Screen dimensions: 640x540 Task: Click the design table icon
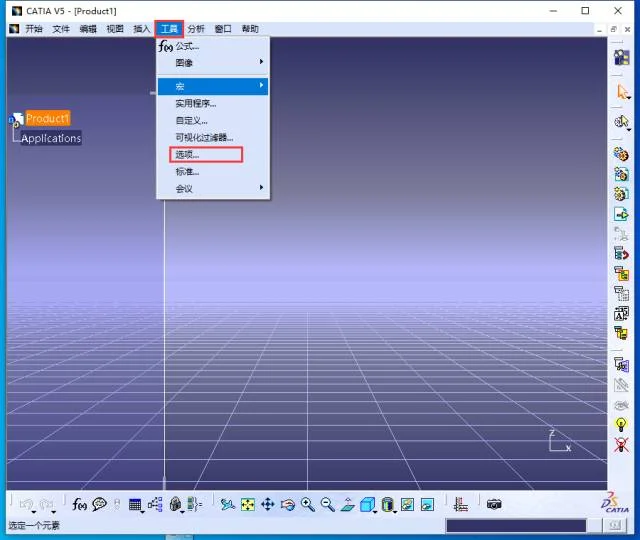click(x=135, y=505)
